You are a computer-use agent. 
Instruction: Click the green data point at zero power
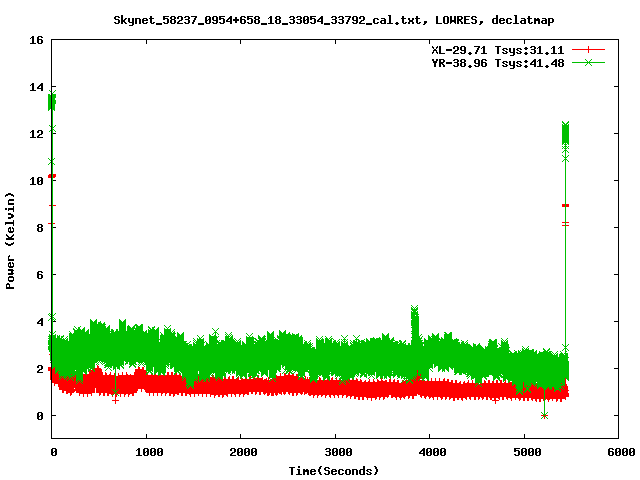pos(544,416)
